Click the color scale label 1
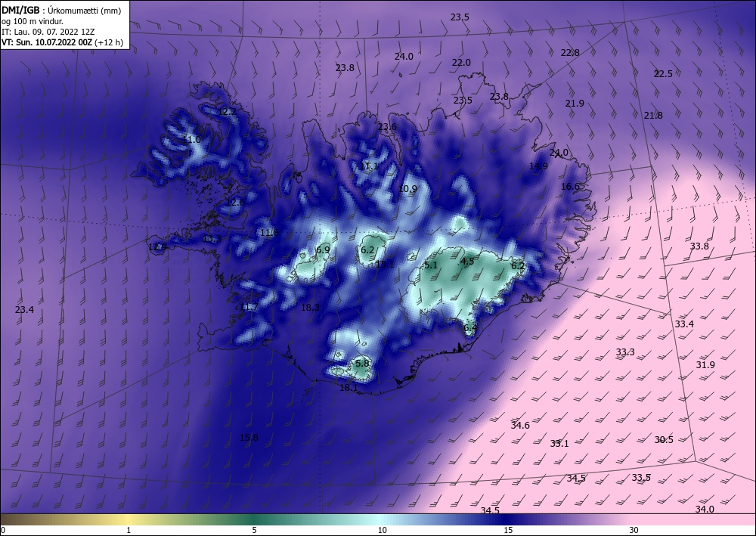The width and height of the screenshot is (756, 536). click(129, 530)
